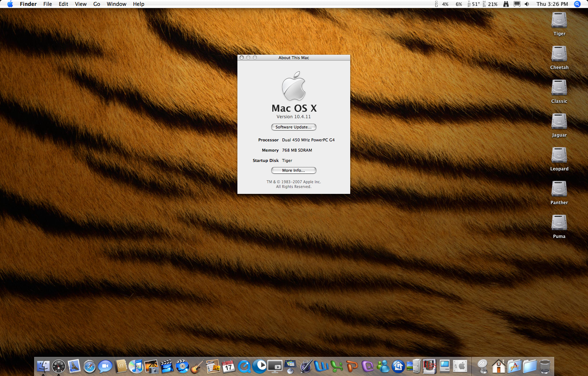The height and width of the screenshot is (376, 588).
Task: Open Microsoft Word from the Dock
Action: pyautogui.click(x=321, y=366)
